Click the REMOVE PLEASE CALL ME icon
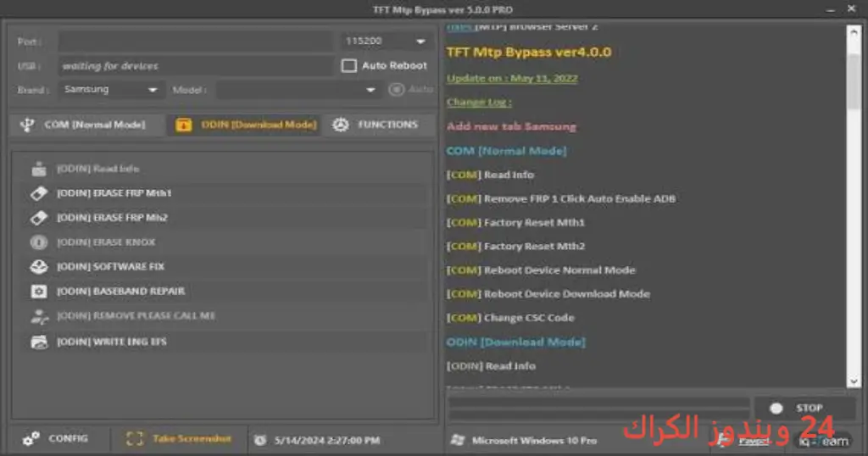The width and height of the screenshot is (868, 456). [x=39, y=316]
